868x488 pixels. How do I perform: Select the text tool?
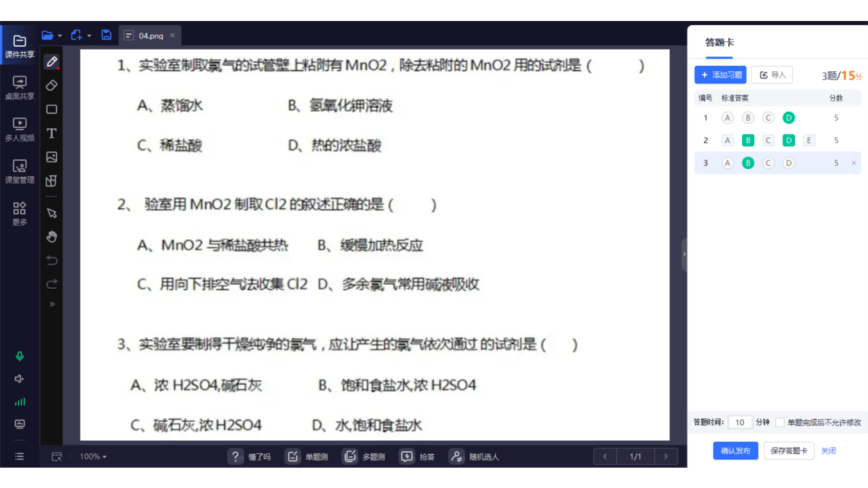click(x=52, y=133)
